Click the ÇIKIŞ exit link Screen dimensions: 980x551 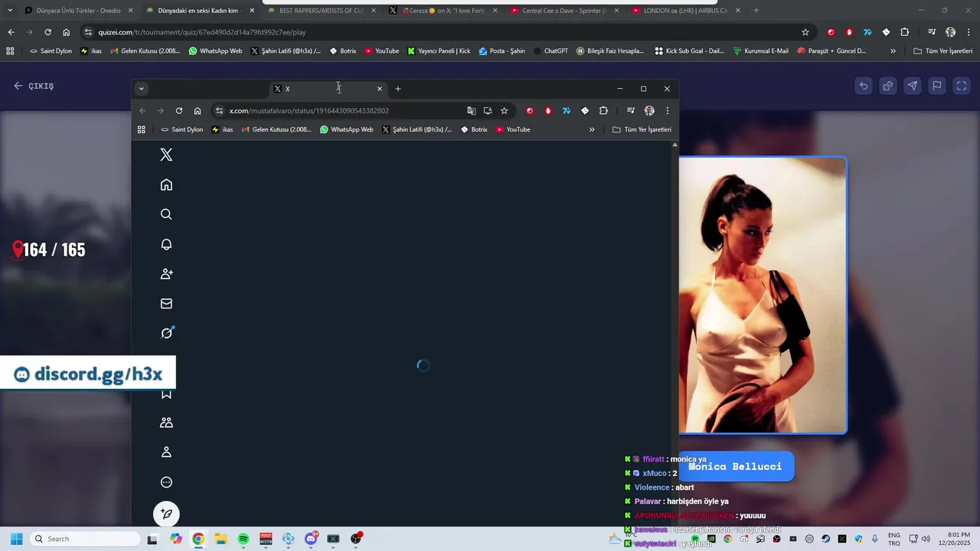(34, 86)
